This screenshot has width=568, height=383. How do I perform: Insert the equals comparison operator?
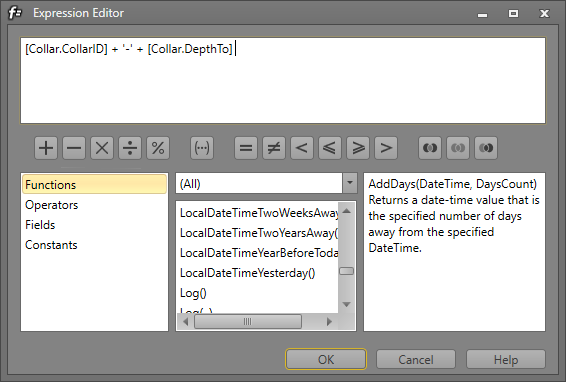[x=246, y=148]
